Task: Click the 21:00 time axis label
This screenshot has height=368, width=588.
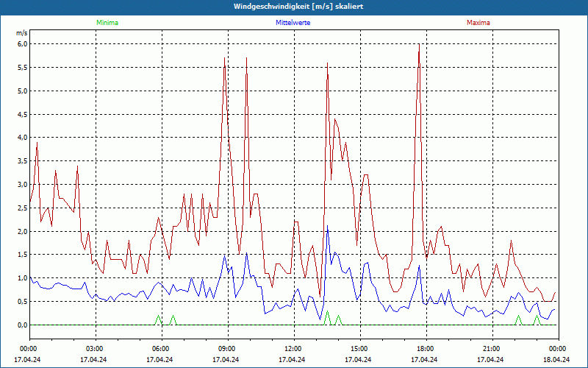Action: click(x=492, y=348)
